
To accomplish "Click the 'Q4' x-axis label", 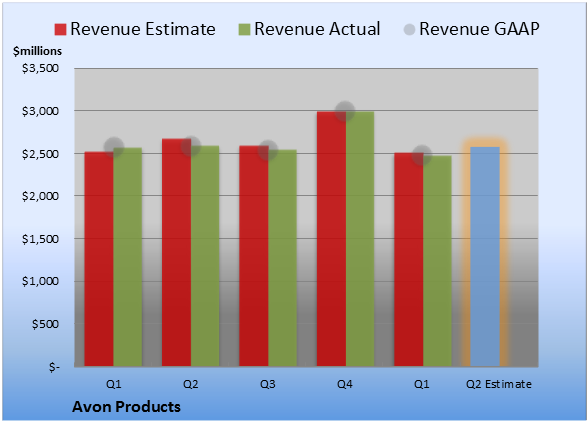I will (345, 384).
